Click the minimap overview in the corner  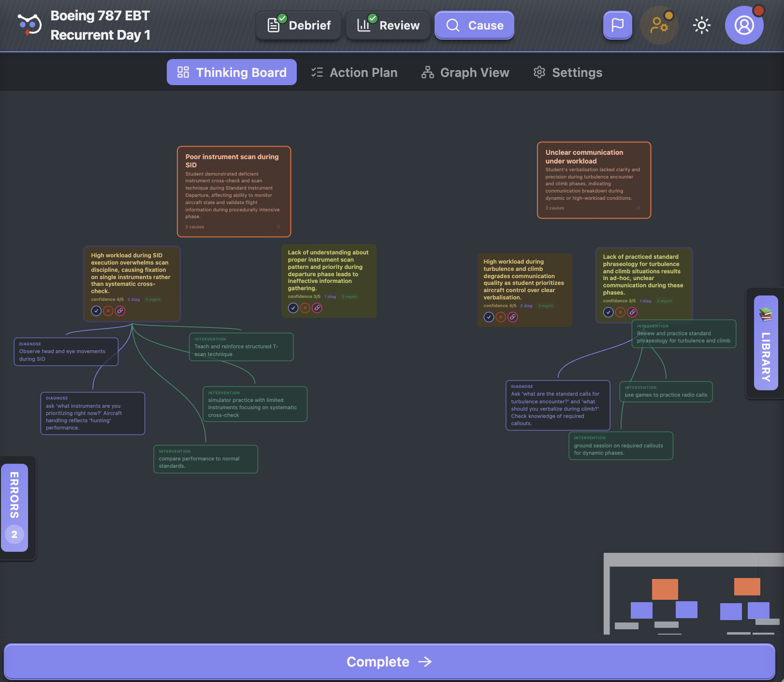[x=694, y=593]
